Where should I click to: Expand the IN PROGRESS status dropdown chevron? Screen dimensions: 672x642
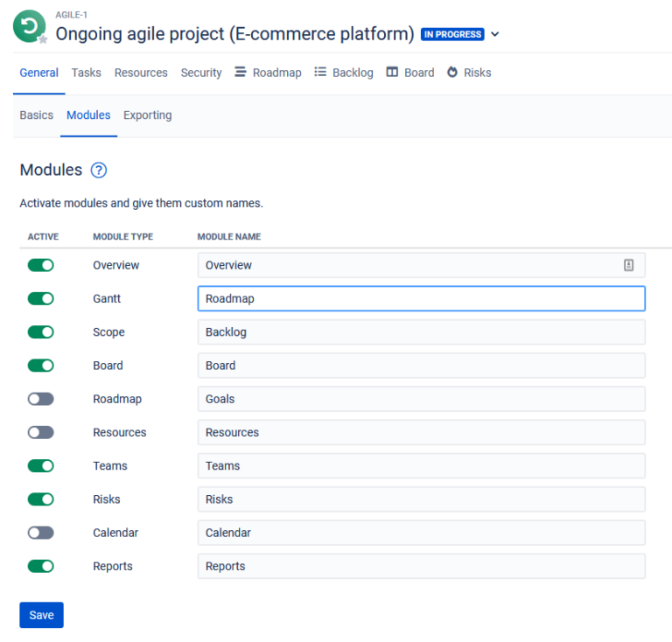495,34
